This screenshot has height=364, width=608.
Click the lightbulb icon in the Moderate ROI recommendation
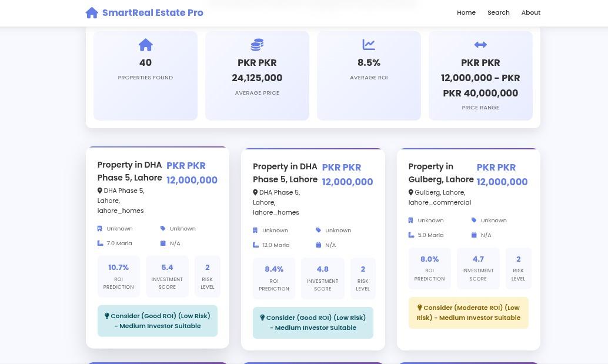click(x=420, y=308)
